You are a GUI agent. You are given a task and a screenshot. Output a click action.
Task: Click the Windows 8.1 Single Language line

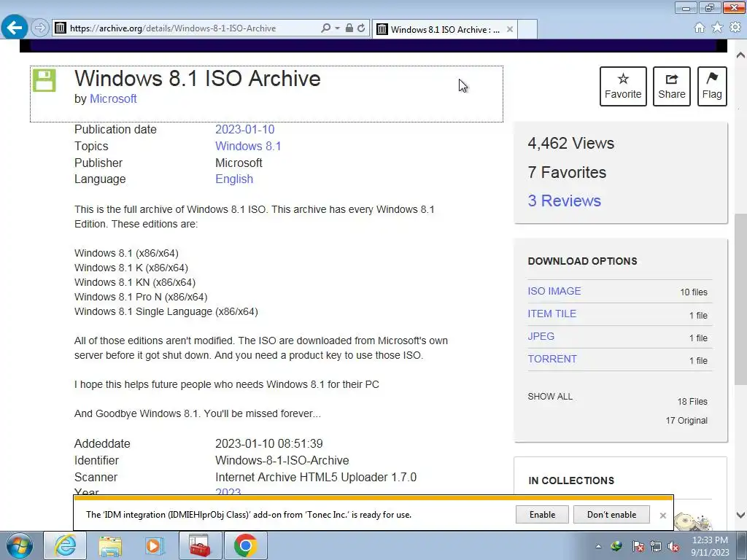coord(166,311)
